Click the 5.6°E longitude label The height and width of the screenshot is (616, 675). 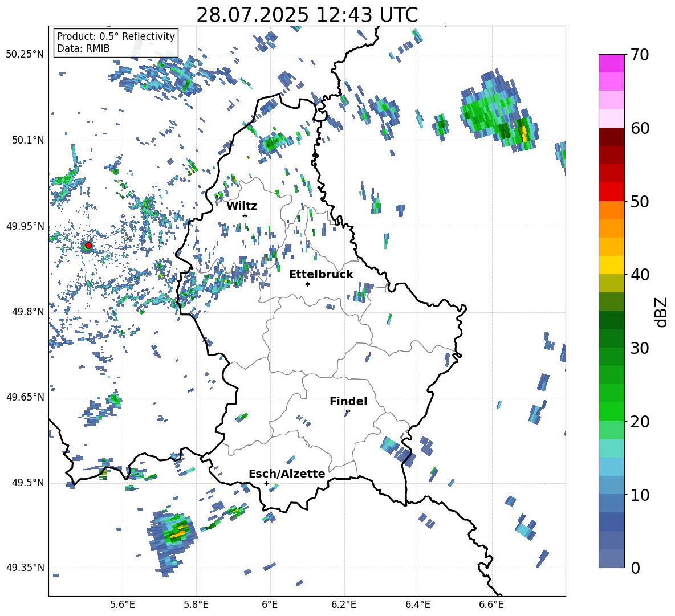pos(123,605)
